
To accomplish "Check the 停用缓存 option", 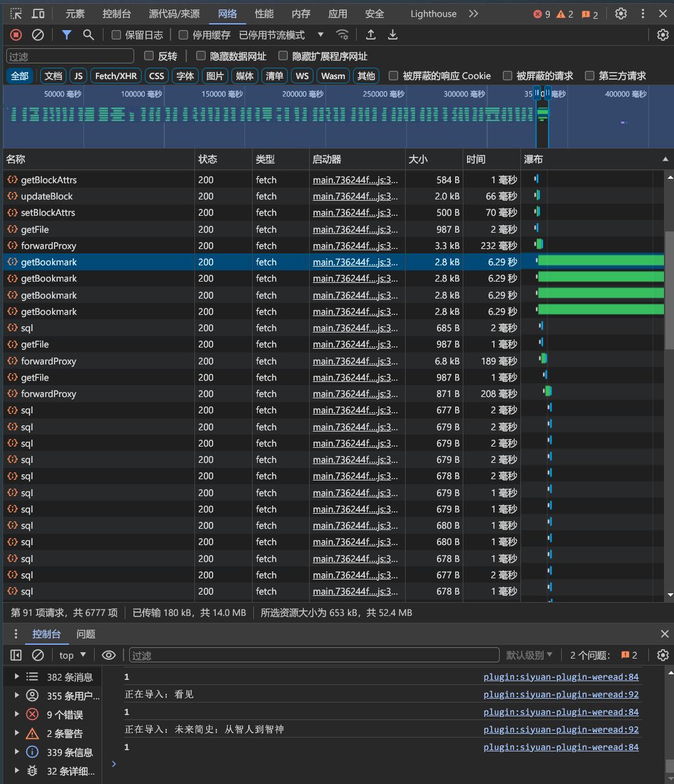I will (184, 35).
